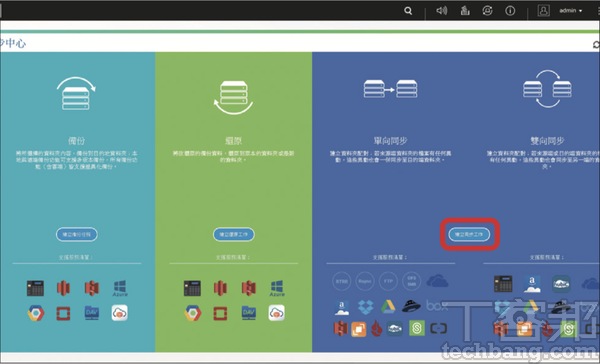The image size is (600, 364).
Task: Open the info notifications icon
Action: pyautogui.click(x=510, y=11)
